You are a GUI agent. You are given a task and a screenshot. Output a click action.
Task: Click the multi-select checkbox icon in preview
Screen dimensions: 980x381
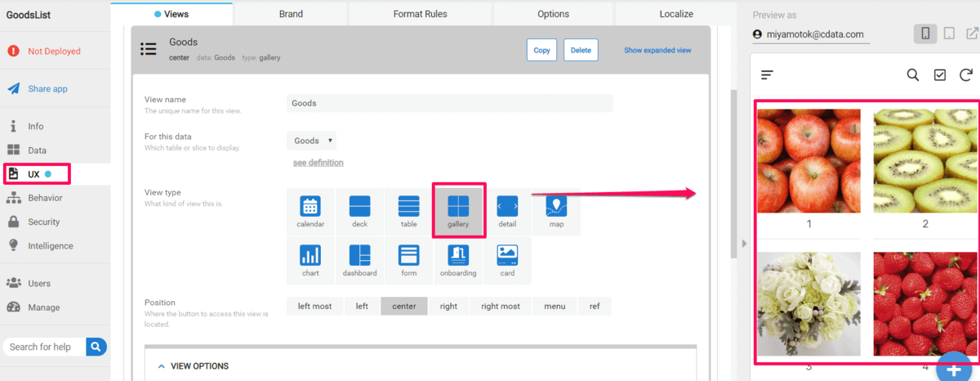(x=939, y=75)
